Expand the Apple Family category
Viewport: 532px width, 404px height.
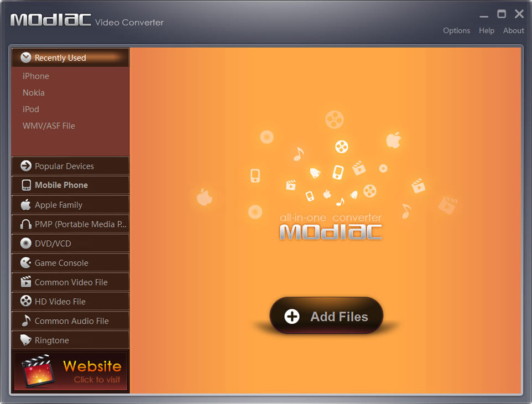coord(59,205)
